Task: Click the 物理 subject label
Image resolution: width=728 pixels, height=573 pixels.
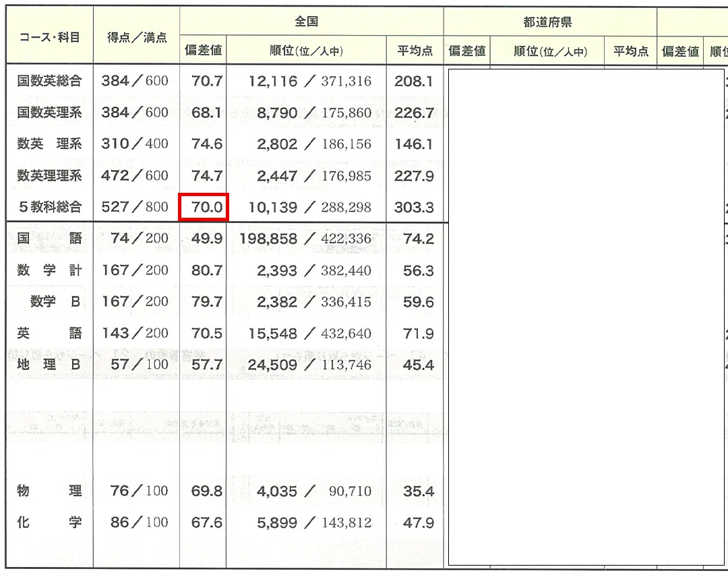Action: coord(49,490)
